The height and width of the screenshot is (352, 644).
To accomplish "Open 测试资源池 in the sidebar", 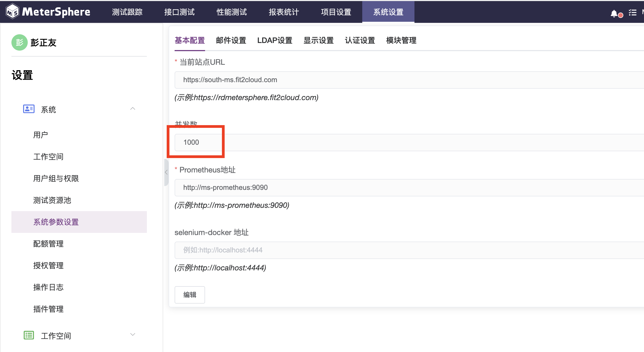I will point(52,200).
